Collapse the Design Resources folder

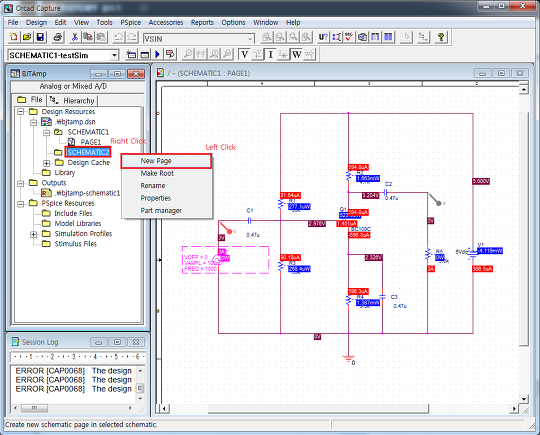point(21,112)
